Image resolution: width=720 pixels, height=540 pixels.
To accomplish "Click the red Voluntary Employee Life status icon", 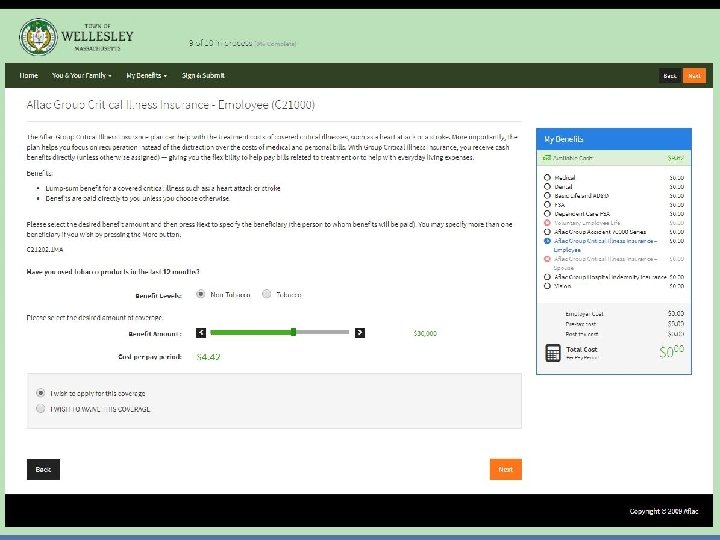I will pos(547,223).
